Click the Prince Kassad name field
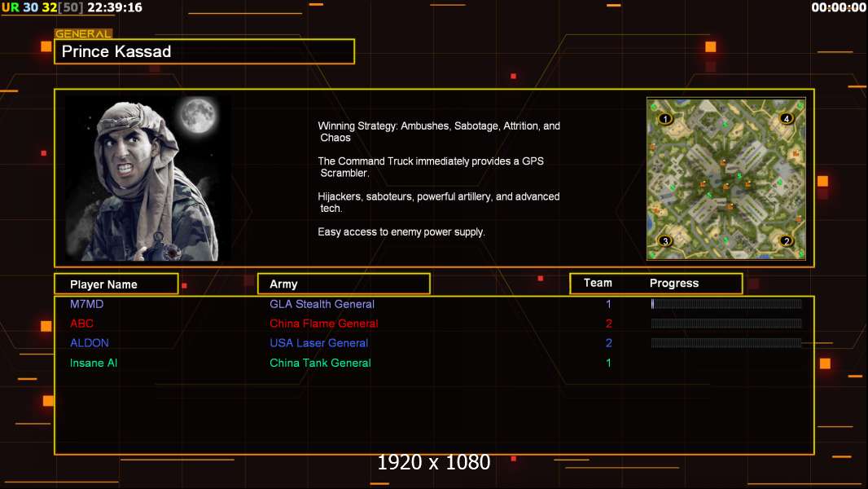The width and height of the screenshot is (868, 489). (x=204, y=51)
